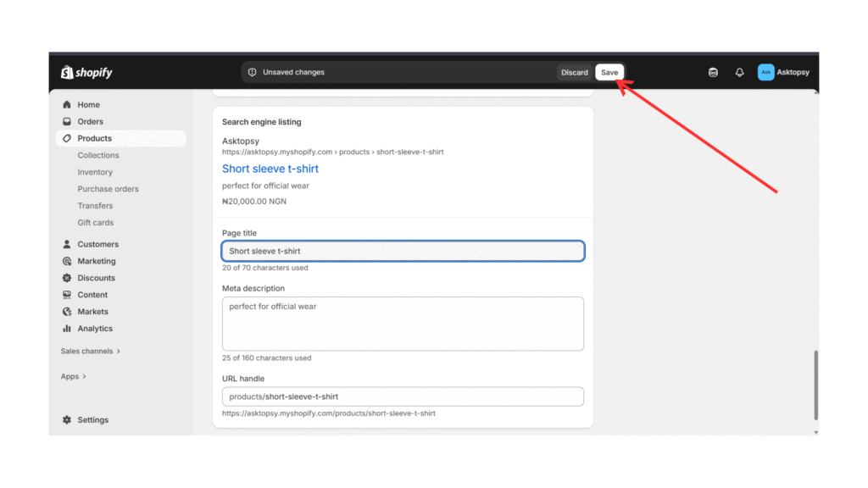The width and height of the screenshot is (868, 488).
Task: Click the Short sleeve t-shirt preview link
Action: [x=270, y=169]
